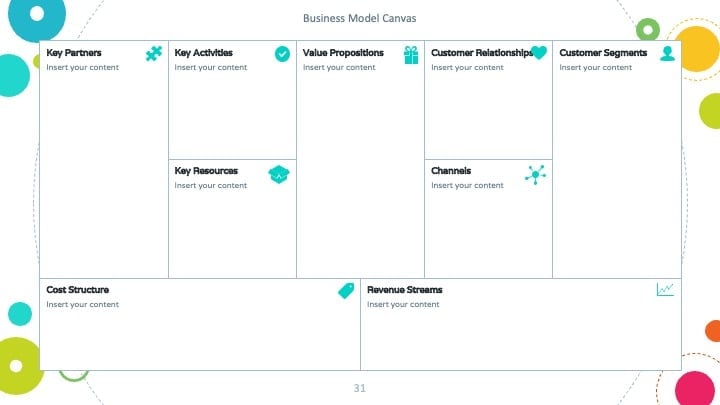Image resolution: width=720 pixels, height=405 pixels.
Task: Click placeholder text under Customer Segments
Action: pos(596,68)
